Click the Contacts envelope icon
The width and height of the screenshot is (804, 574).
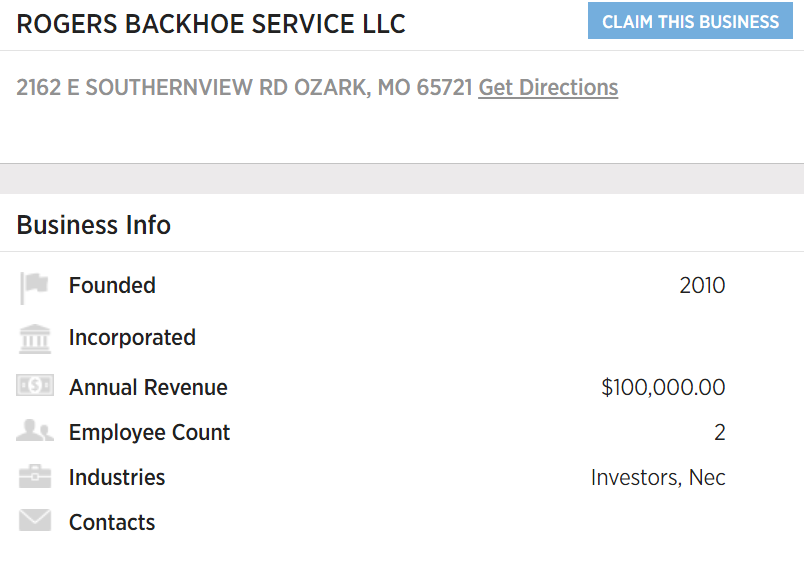tap(35, 520)
